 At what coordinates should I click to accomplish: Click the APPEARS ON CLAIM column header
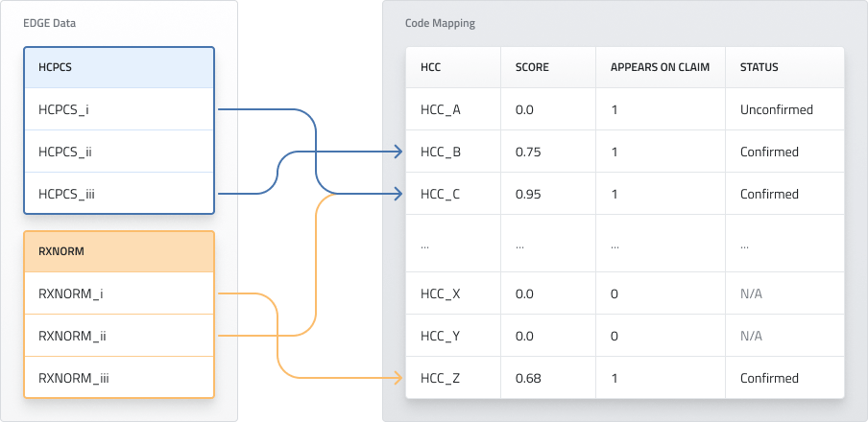[x=656, y=68]
